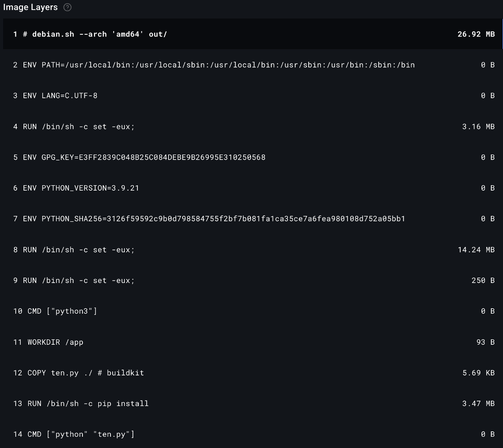Click the 5.69 KB size of COPY layer
Screen dimensions: 503x448
pos(479,372)
